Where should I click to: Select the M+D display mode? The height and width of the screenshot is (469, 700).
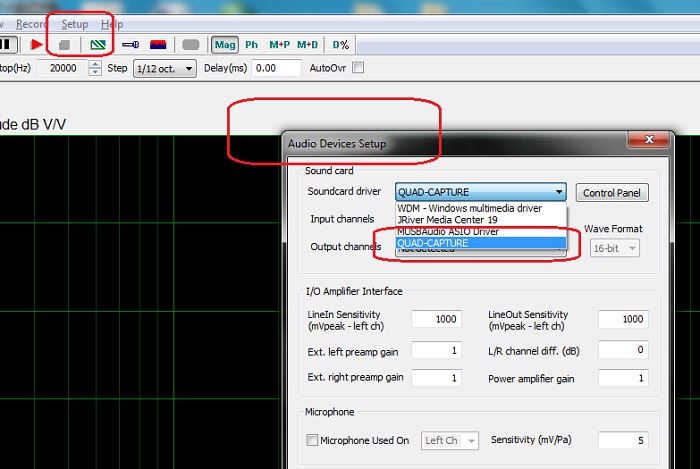tap(307, 44)
